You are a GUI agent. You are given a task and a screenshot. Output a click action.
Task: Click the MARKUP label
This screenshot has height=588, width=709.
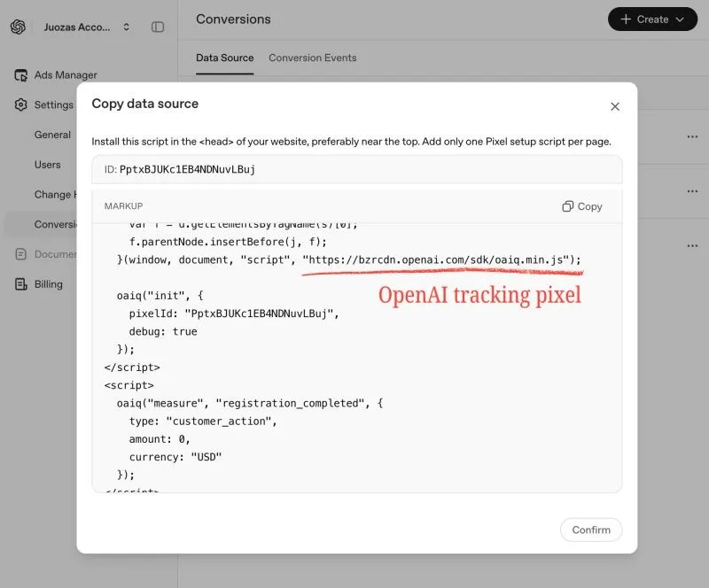[x=123, y=206]
